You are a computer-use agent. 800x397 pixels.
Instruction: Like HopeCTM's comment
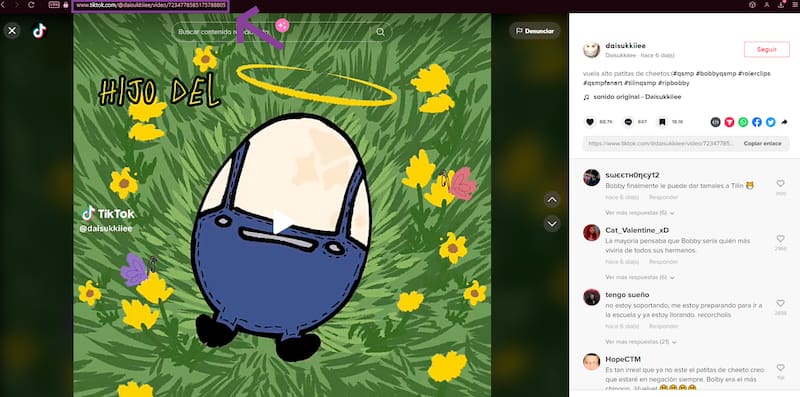point(780,368)
